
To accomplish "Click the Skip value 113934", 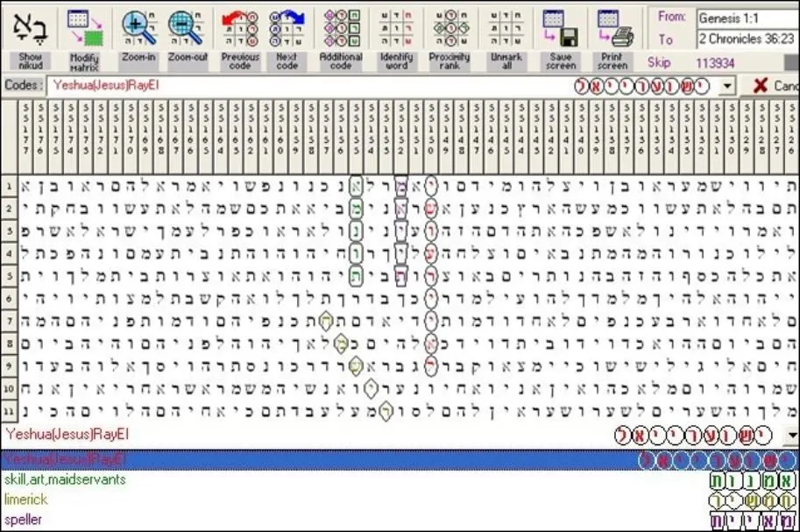I will [715, 63].
